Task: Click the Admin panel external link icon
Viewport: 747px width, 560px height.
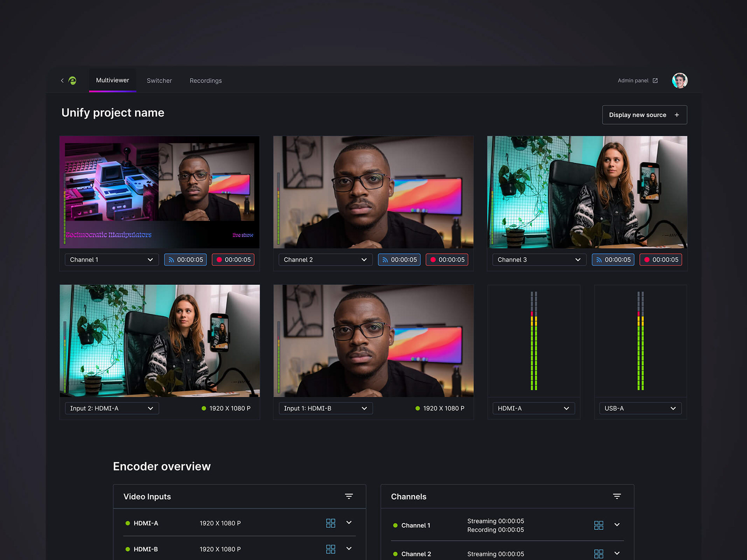Action: 655,80
